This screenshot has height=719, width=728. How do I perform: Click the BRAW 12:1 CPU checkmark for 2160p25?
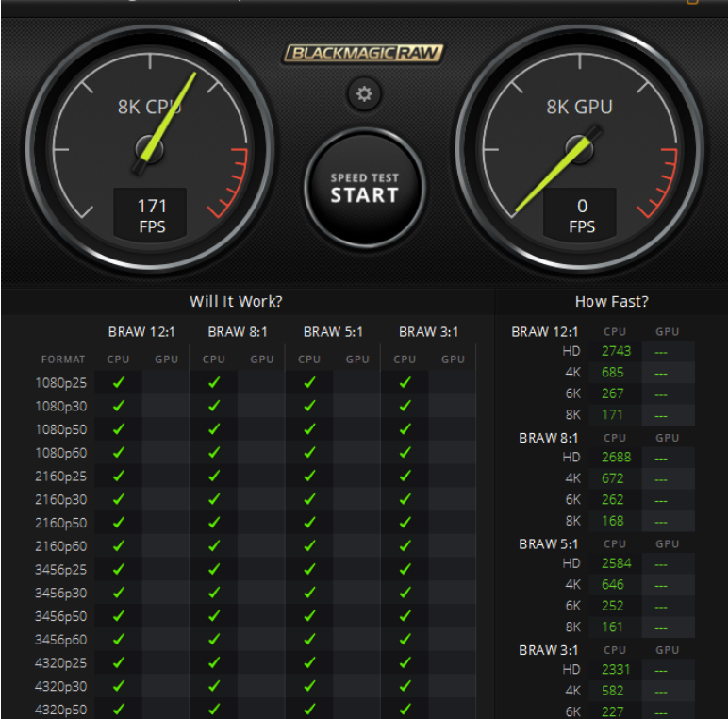pyautogui.click(x=119, y=476)
